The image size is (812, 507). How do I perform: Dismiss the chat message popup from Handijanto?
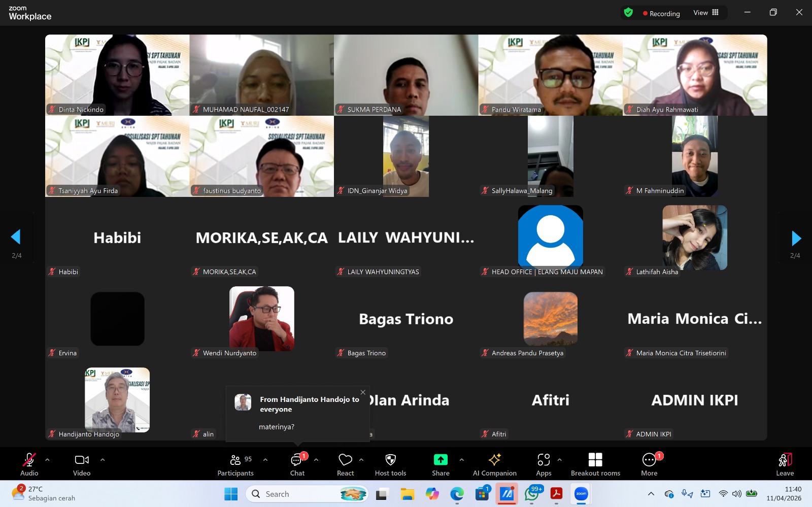tap(363, 392)
